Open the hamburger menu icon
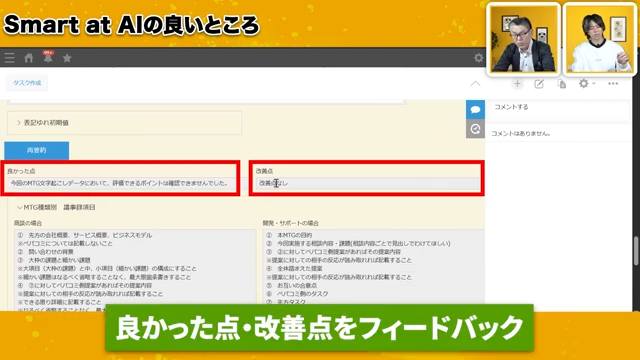The height and width of the screenshot is (360, 640). (9, 58)
